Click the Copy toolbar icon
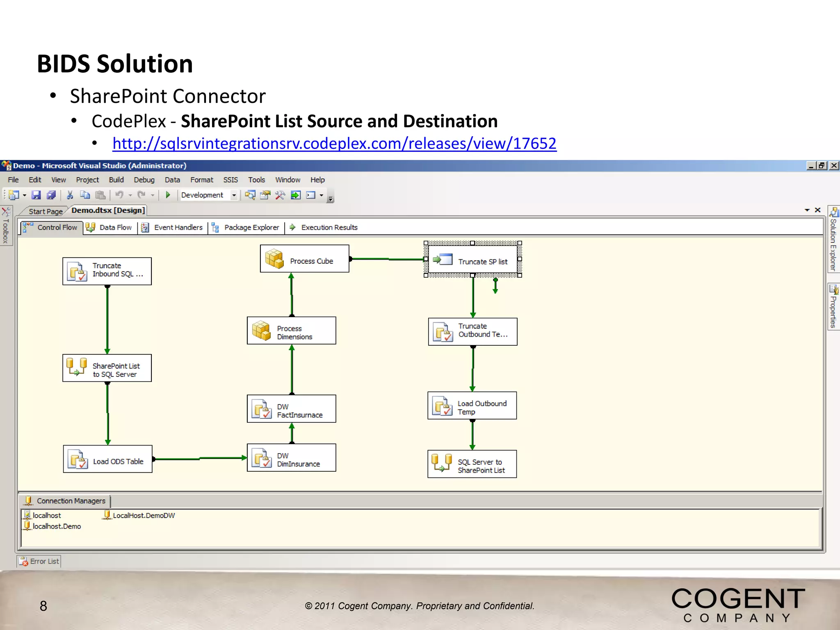Viewport: 840px width, 630px height. [85, 195]
